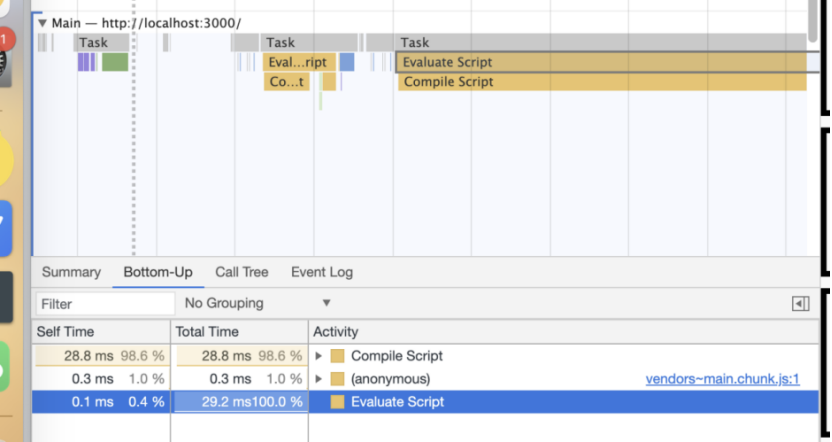Image resolution: width=832 pixels, height=442 pixels.
Task: Open the Call Tree tab
Action: pyautogui.click(x=241, y=272)
